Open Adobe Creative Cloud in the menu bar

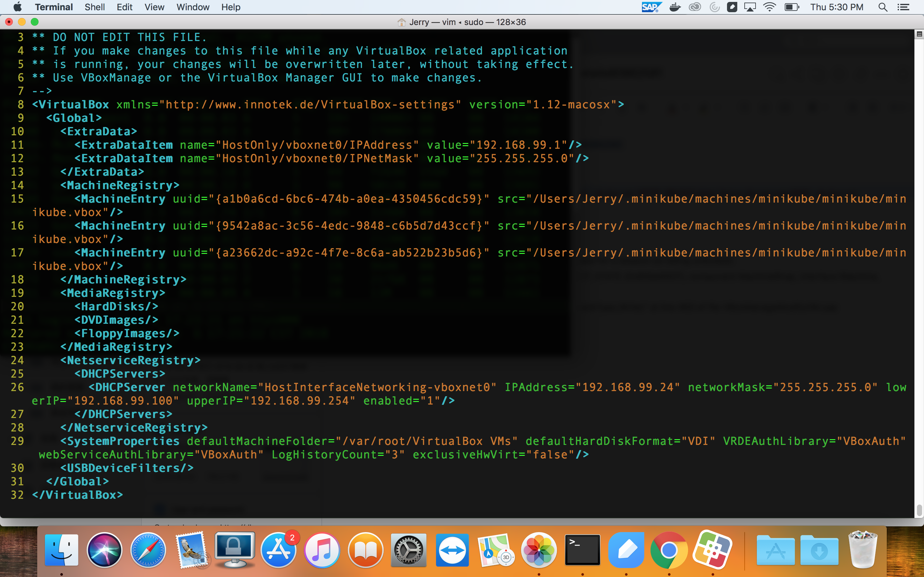click(x=695, y=7)
